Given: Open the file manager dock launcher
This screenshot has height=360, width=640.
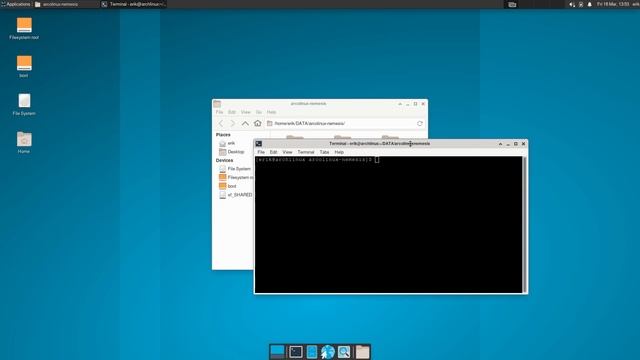Looking at the screenshot, I should [312, 351].
